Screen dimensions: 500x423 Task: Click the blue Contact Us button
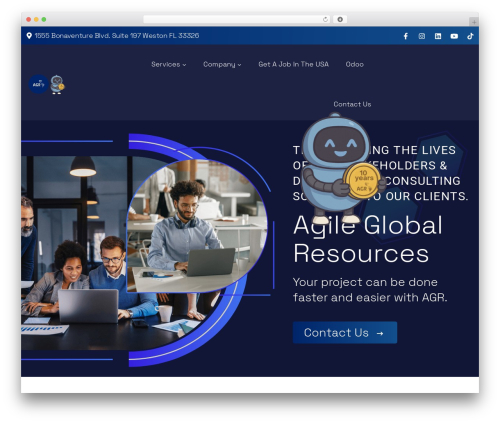(345, 332)
